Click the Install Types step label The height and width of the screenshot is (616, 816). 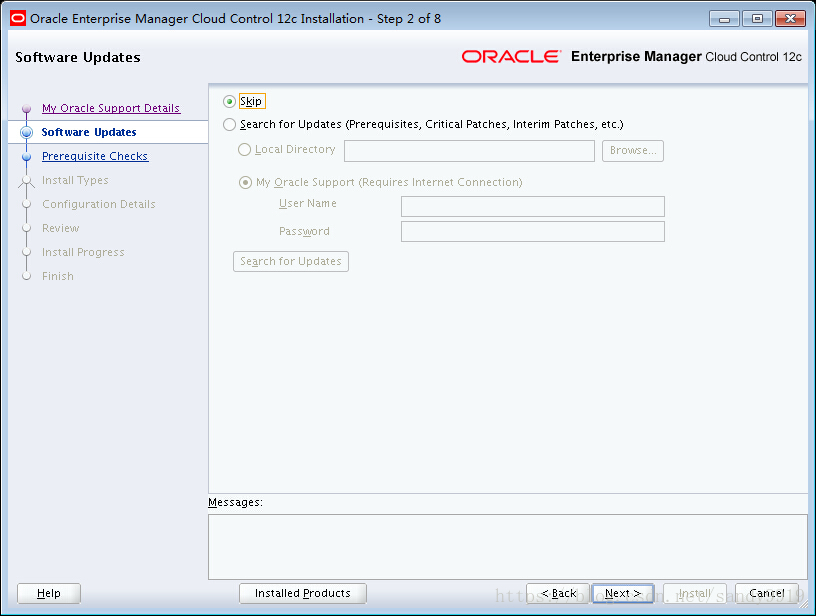tap(75, 180)
